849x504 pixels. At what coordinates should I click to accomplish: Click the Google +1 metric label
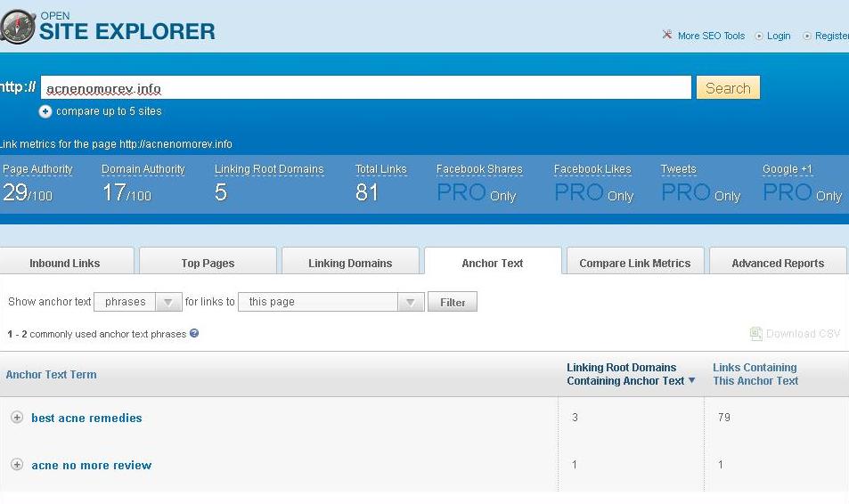click(x=788, y=169)
